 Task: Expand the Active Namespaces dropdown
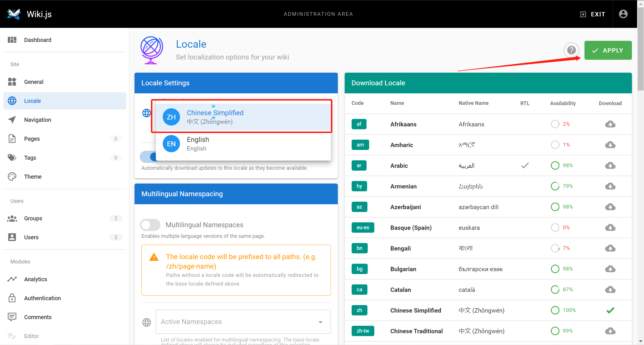point(320,322)
